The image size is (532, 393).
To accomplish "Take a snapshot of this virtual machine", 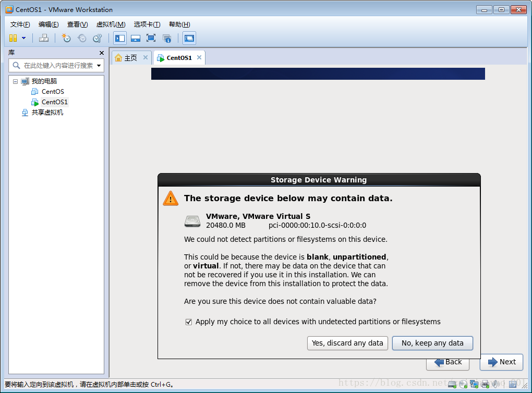I will [x=66, y=38].
